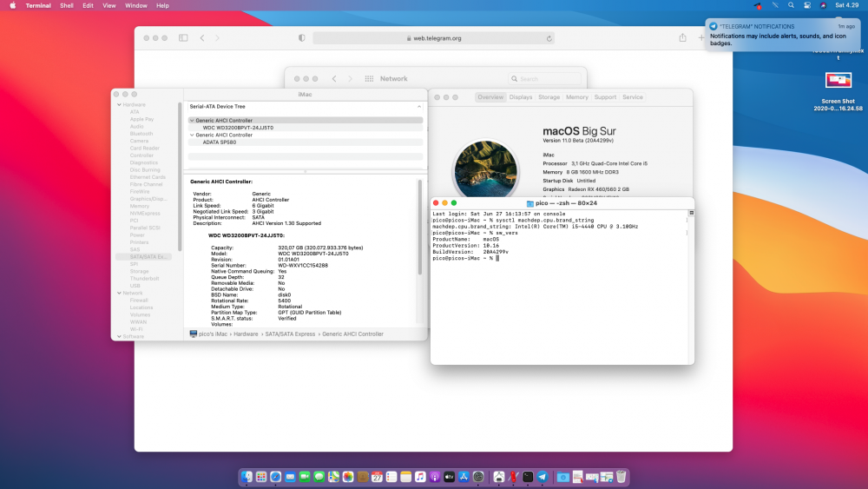Collapse the Hardware section in sidebar
The height and width of the screenshot is (489, 868).
(x=119, y=105)
